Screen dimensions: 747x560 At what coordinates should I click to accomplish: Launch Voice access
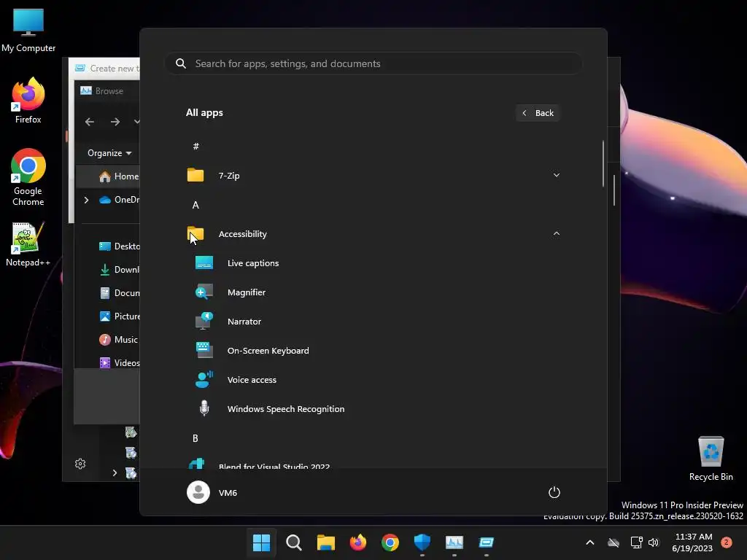[x=252, y=379]
